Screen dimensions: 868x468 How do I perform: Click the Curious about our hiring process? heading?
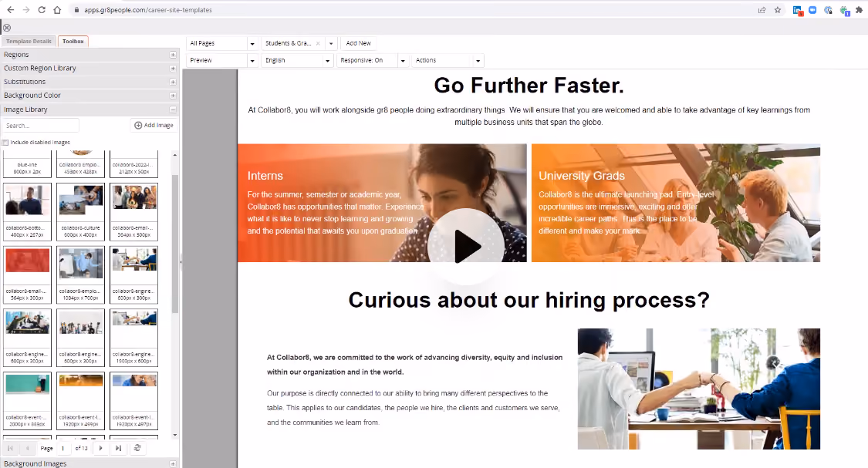[529, 300]
